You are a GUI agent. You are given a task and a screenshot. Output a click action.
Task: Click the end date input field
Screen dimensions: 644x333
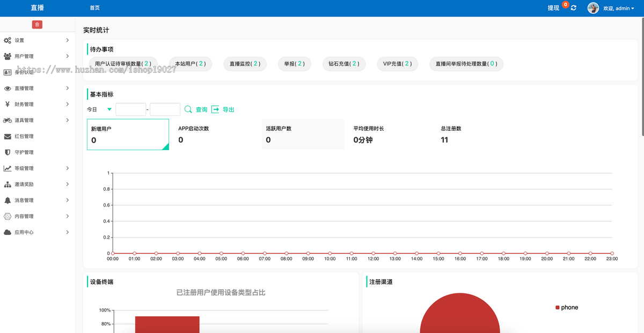(x=165, y=109)
